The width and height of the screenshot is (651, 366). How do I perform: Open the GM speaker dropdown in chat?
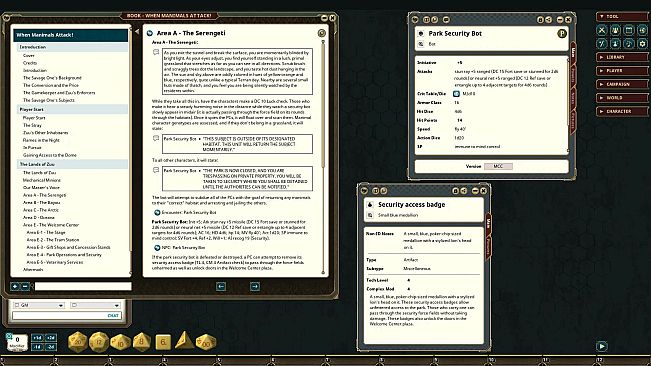39,305
